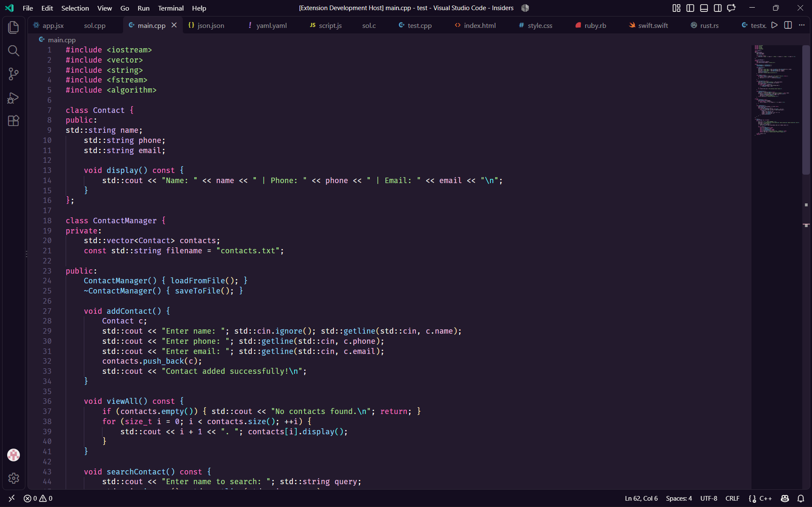Click the Run Code play icon
Viewport: 812px width, 507px height.
pyautogui.click(x=774, y=25)
